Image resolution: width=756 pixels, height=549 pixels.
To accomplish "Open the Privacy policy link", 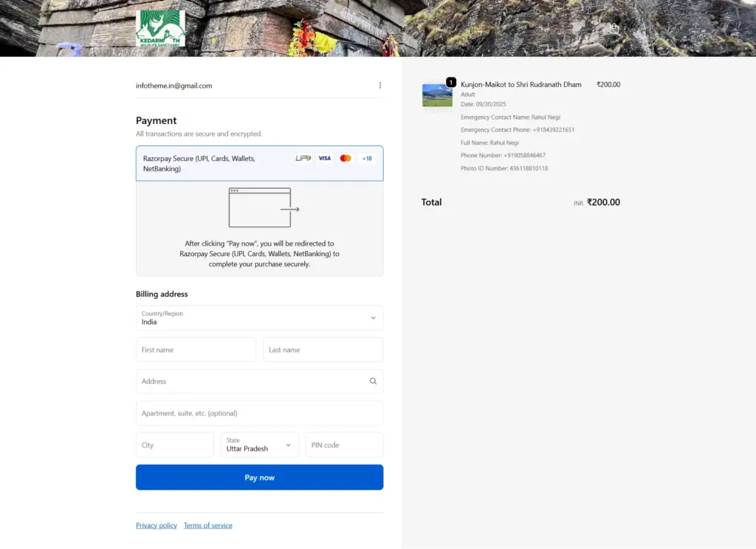I will pyautogui.click(x=157, y=525).
